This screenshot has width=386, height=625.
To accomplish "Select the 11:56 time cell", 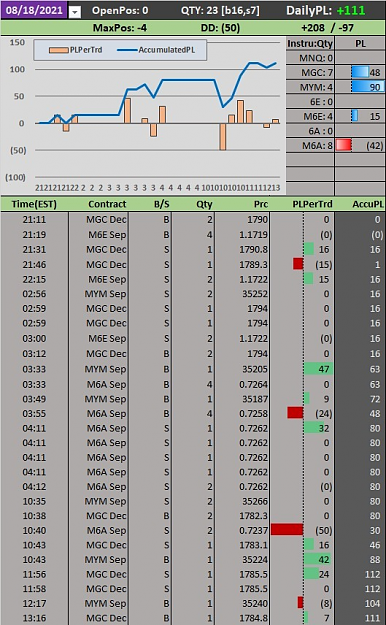I will [x=34, y=574].
